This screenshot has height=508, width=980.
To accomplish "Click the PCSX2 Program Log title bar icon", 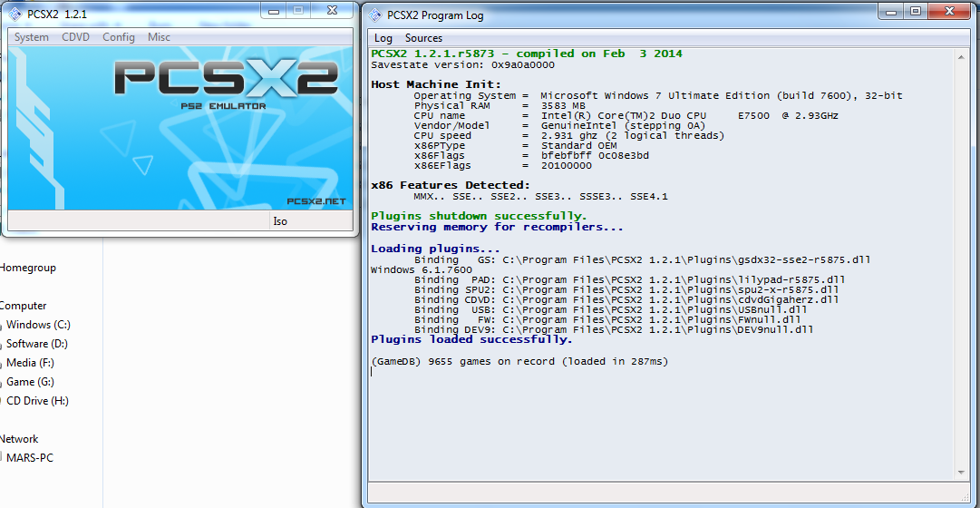I will tap(374, 15).
